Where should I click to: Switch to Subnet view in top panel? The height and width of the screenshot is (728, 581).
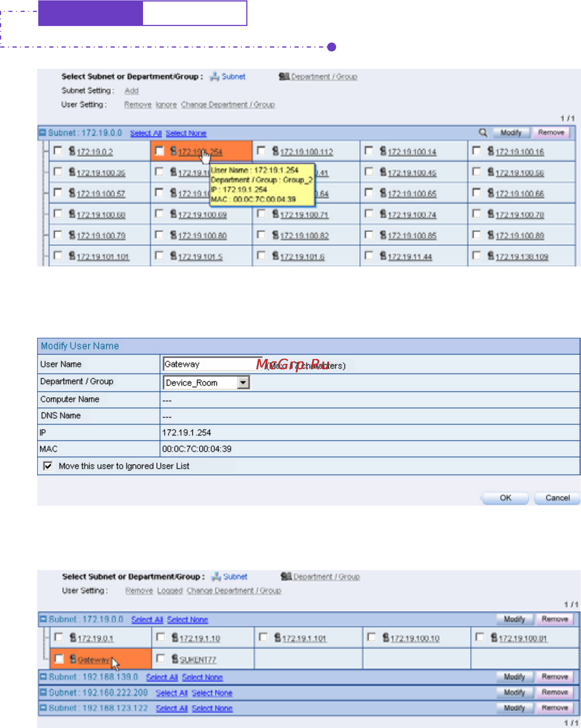[233, 77]
